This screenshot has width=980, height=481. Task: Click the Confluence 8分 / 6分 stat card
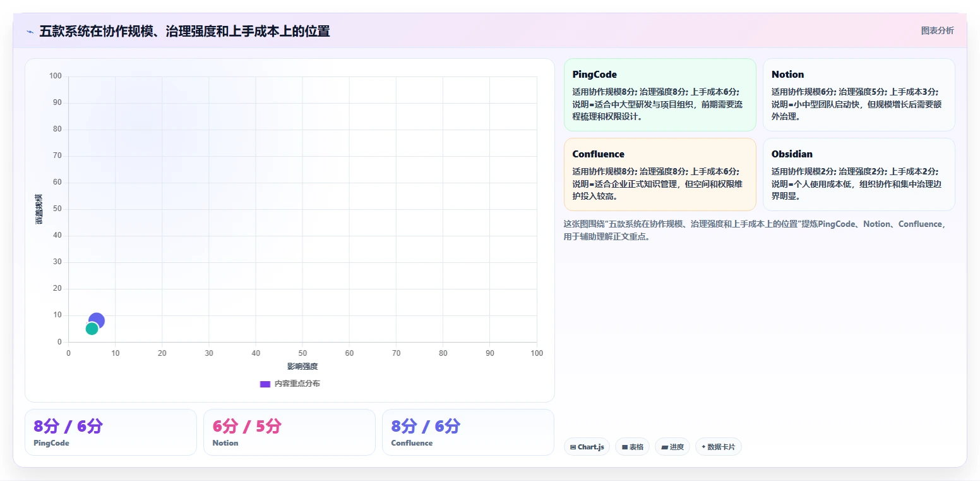pyautogui.click(x=468, y=432)
